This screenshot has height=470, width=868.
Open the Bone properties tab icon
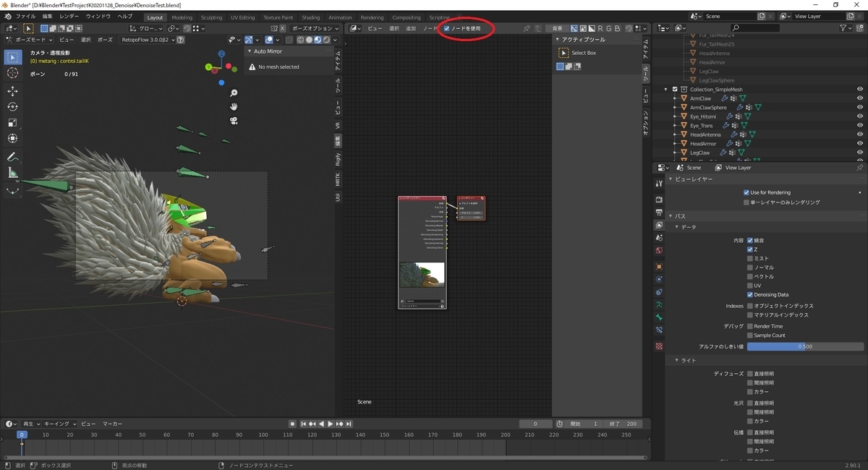[x=659, y=317]
